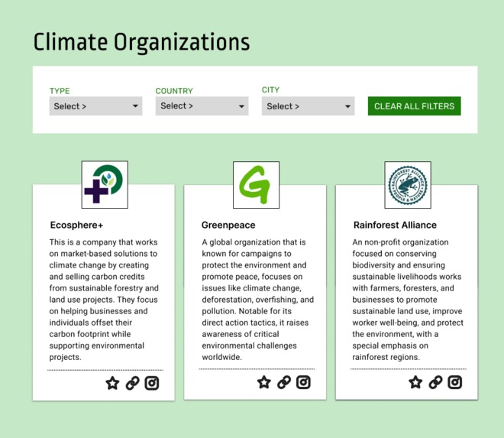
Task: Click the TYPE filter label
Action: [x=60, y=91]
